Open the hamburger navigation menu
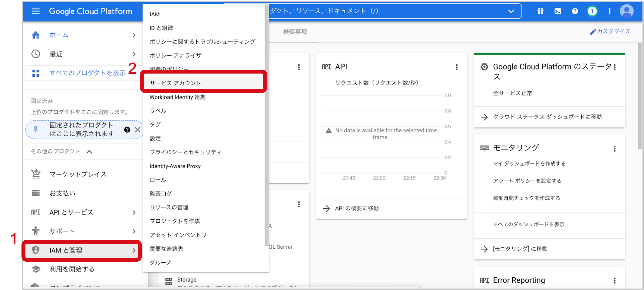 35,11
